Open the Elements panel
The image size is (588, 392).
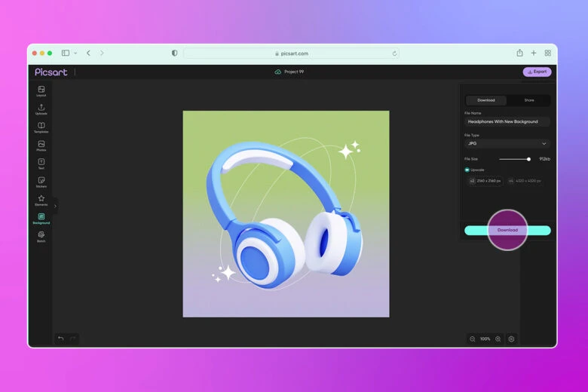point(41,200)
